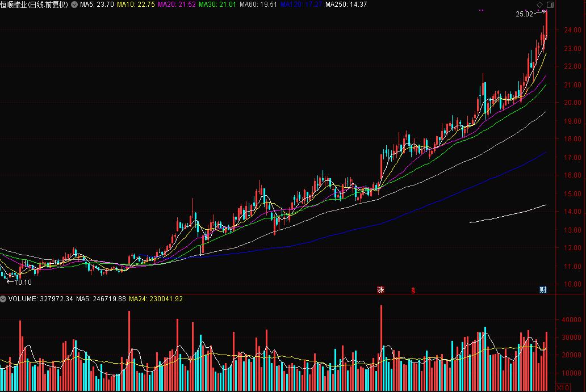The width and height of the screenshot is (586, 392).
Task: Click the 18.00 price axis label
Action: (572, 139)
